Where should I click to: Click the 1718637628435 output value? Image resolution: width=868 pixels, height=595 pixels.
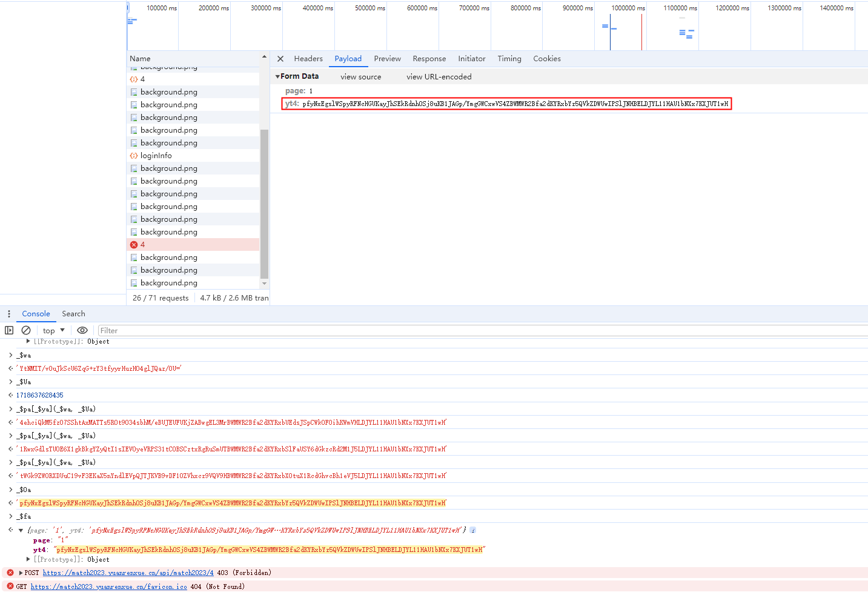(x=39, y=396)
